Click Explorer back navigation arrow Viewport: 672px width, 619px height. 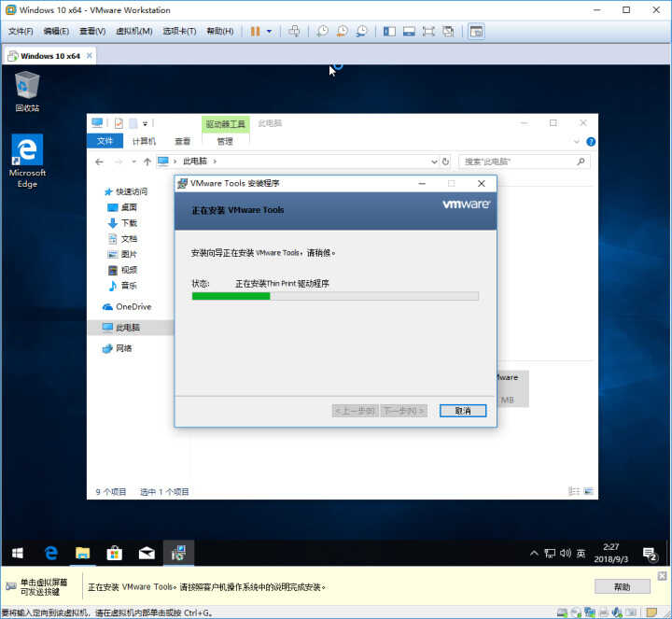100,162
